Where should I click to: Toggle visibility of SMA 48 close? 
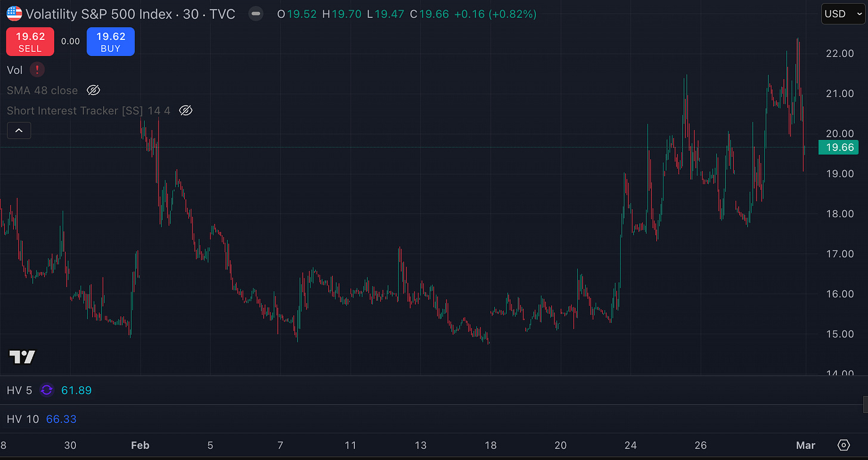tap(93, 90)
